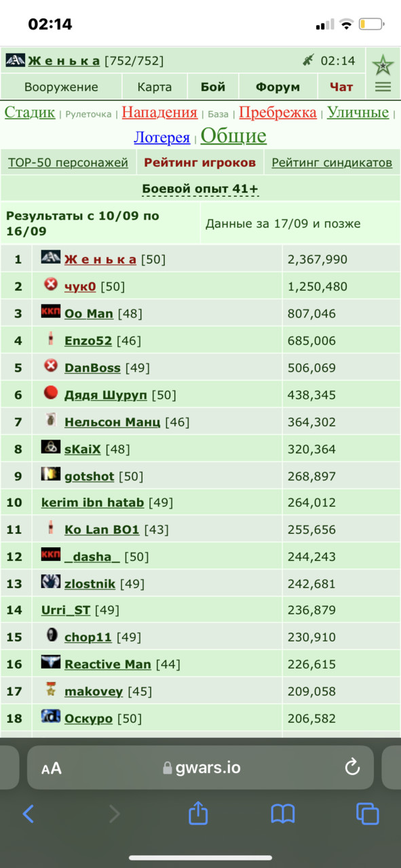Screen dimensions: 401x868
Task: Open player чук0 profile link
Action: 80,286
